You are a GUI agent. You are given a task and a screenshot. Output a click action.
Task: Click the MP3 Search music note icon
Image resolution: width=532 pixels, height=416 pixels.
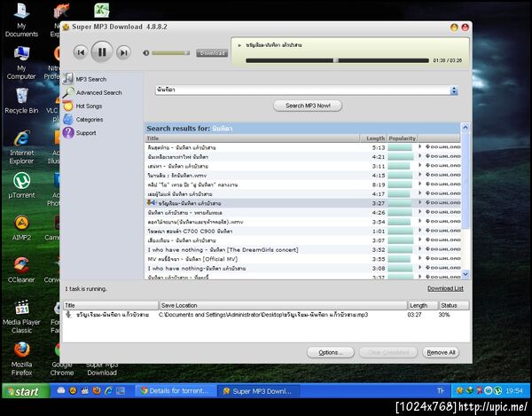pos(68,78)
